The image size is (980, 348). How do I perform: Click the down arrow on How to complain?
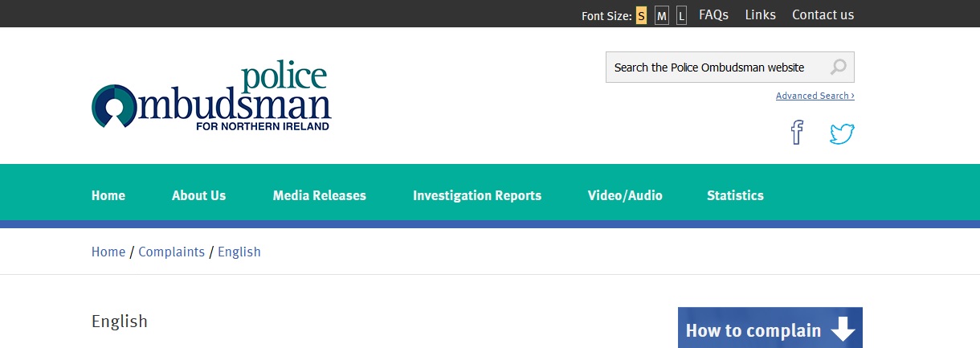coord(843,330)
